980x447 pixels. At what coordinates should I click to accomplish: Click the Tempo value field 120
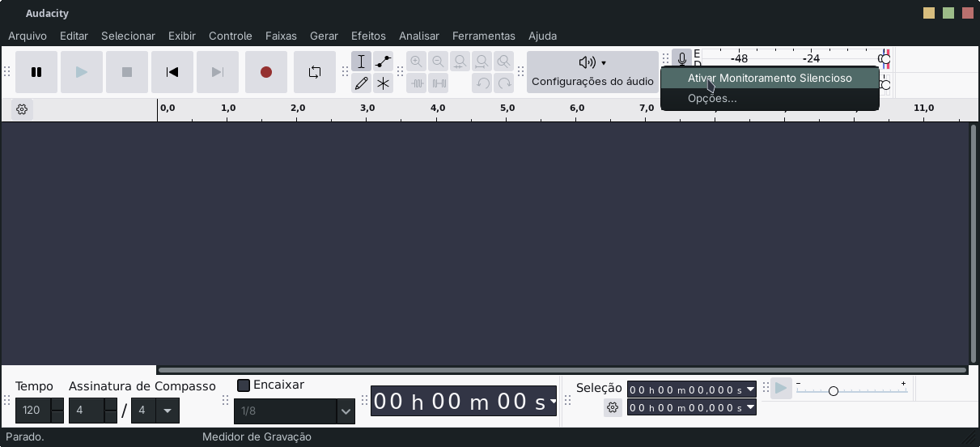(x=32, y=411)
